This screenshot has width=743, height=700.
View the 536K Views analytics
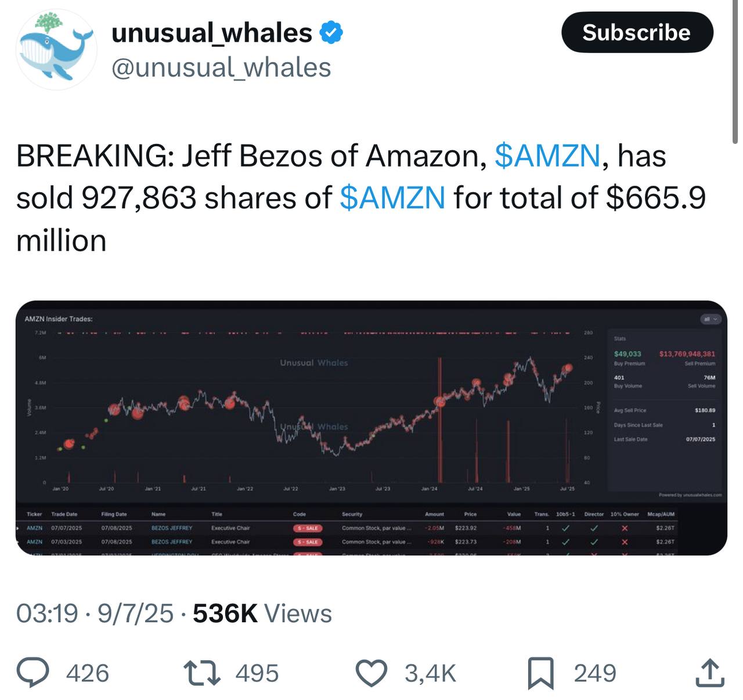point(262,614)
